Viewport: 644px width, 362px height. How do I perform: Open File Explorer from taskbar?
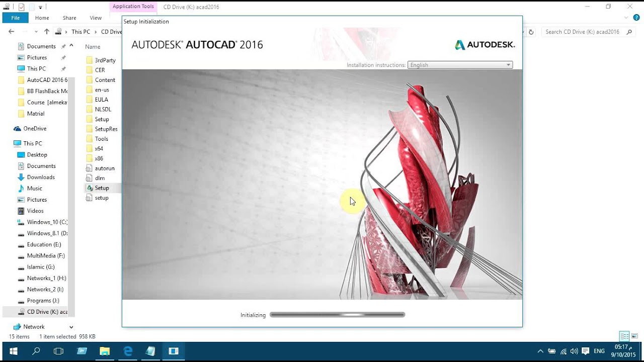[105, 351]
